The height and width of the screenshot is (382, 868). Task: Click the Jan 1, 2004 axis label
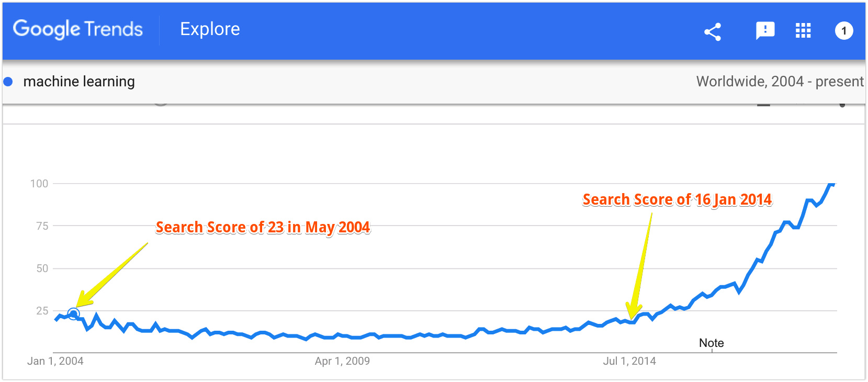[x=55, y=361]
